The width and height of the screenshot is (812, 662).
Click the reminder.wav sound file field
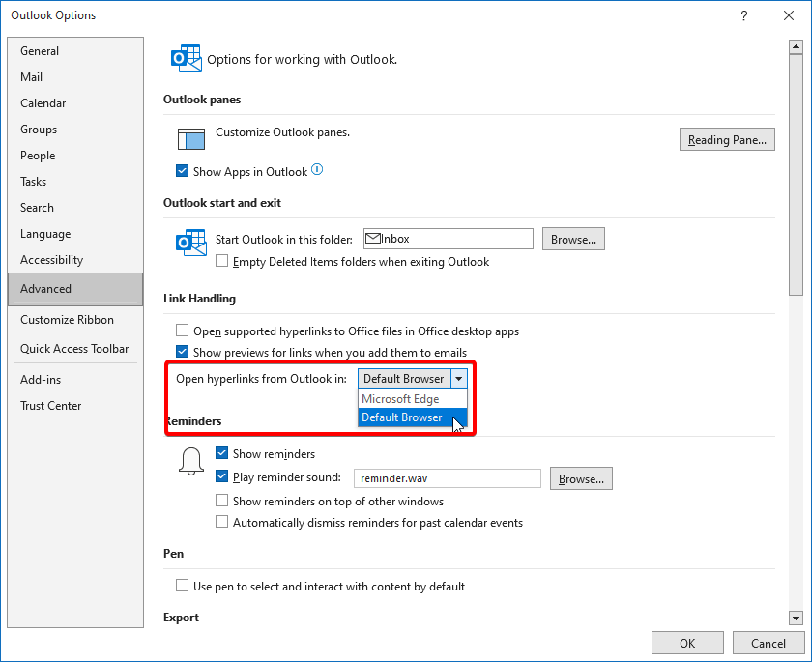pos(448,478)
